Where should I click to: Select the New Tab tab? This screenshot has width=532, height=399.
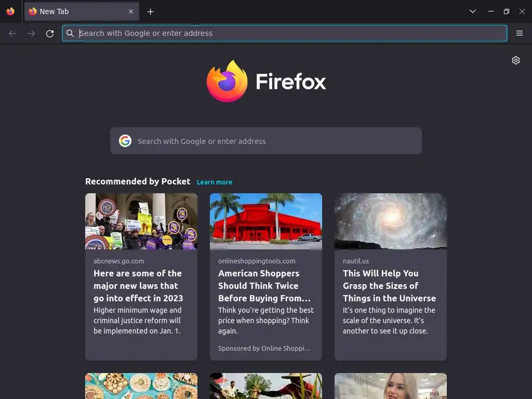[82, 11]
